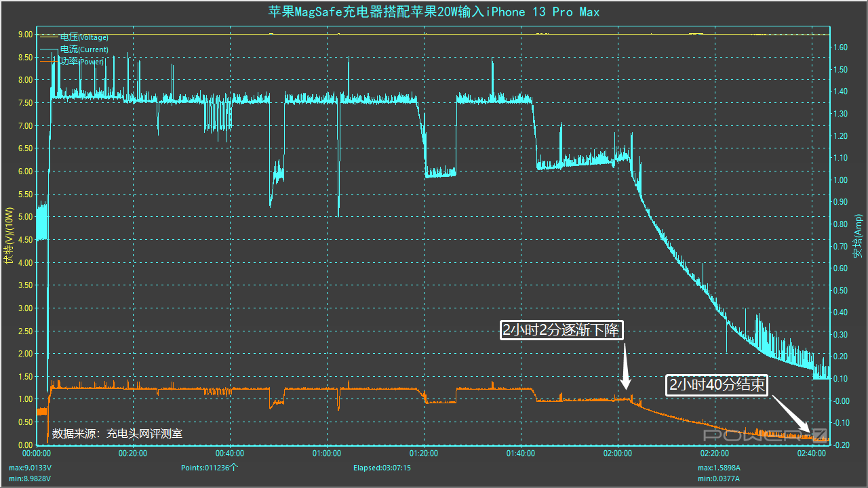Click the 0.10 tick on the ampere axis

tap(841, 379)
